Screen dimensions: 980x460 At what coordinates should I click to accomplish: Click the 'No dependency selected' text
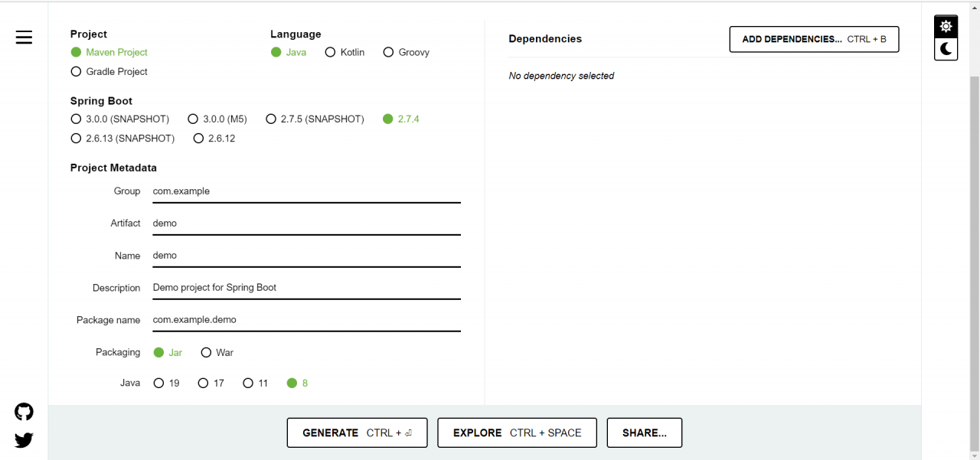[561, 76]
